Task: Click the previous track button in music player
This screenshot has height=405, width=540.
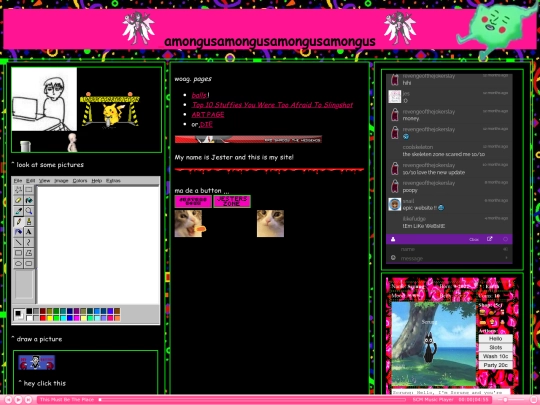Action: point(9,400)
